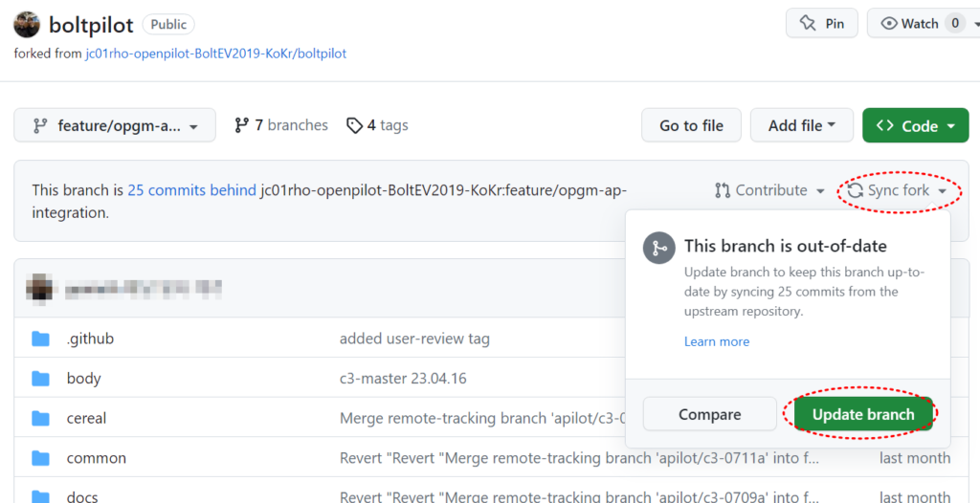Open commit message 'c3-master 23.04.16'
Image resolution: width=980 pixels, height=503 pixels.
403,379
